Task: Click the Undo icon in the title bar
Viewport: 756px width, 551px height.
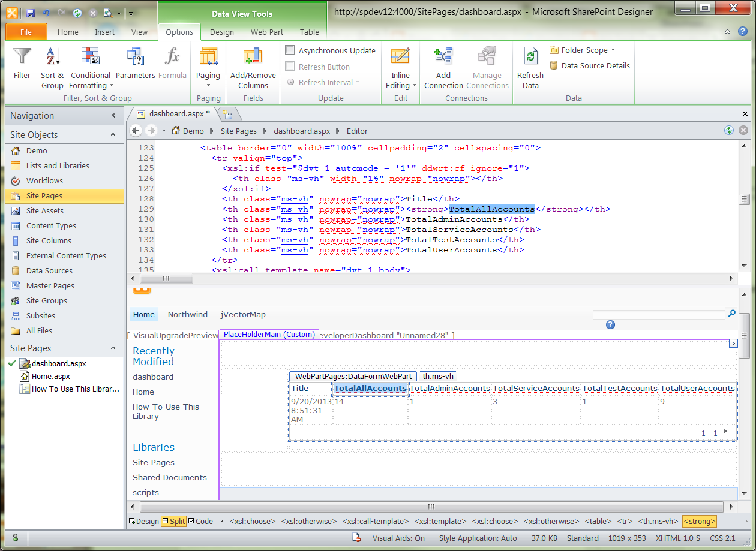Action: [x=46, y=13]
